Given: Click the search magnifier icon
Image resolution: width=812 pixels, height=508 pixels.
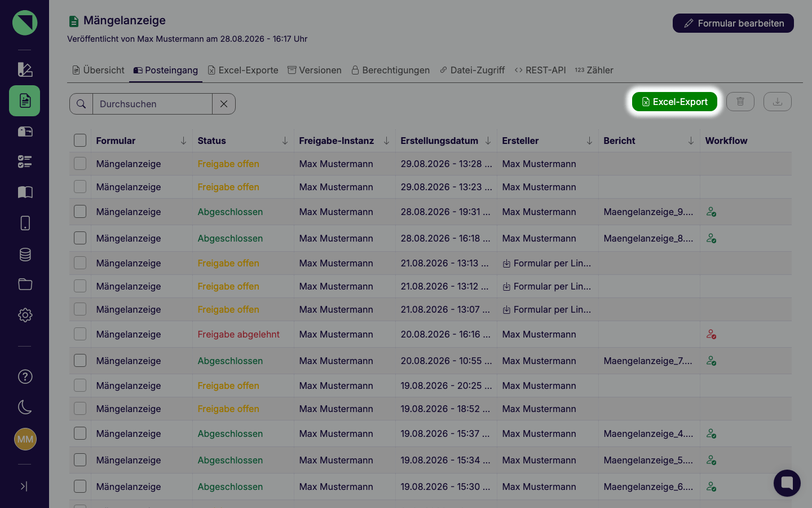Looking at the screenshot, I should (81, 104).
